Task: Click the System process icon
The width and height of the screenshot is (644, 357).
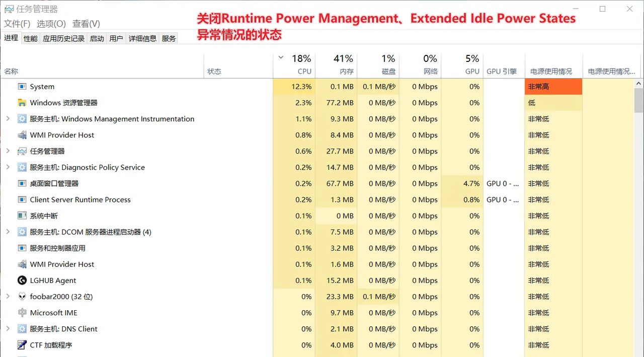Action: [21, 87]
